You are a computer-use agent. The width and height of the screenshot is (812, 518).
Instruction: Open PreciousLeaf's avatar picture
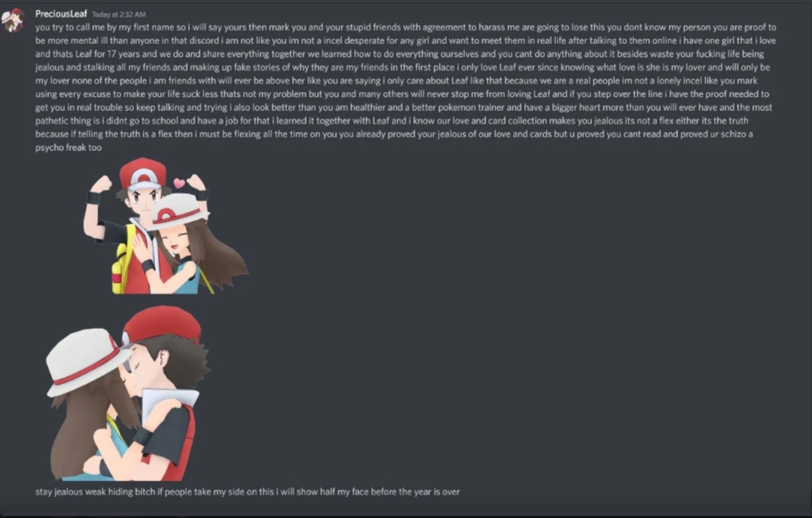(x=13, y=20)
